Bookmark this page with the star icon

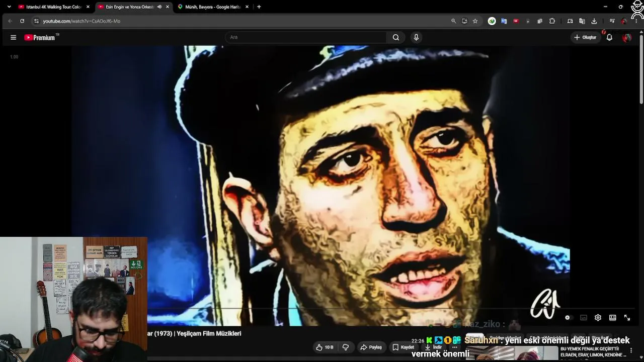pyautogui.click(x=475, y=21)
